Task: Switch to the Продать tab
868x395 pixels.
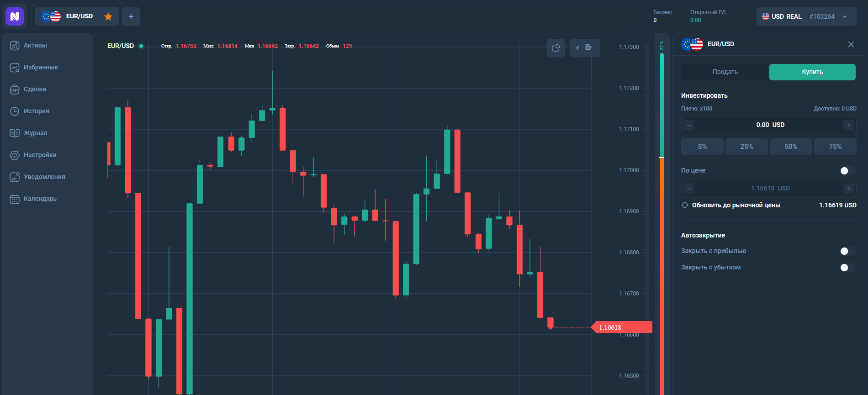Action: pyautogui.click(x=725, y=72)
